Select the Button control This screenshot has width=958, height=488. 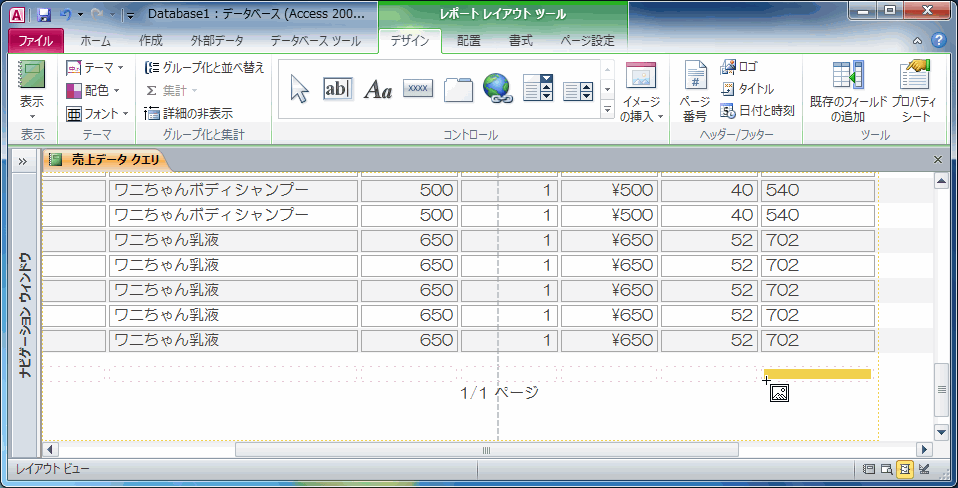tap(418, 89)
